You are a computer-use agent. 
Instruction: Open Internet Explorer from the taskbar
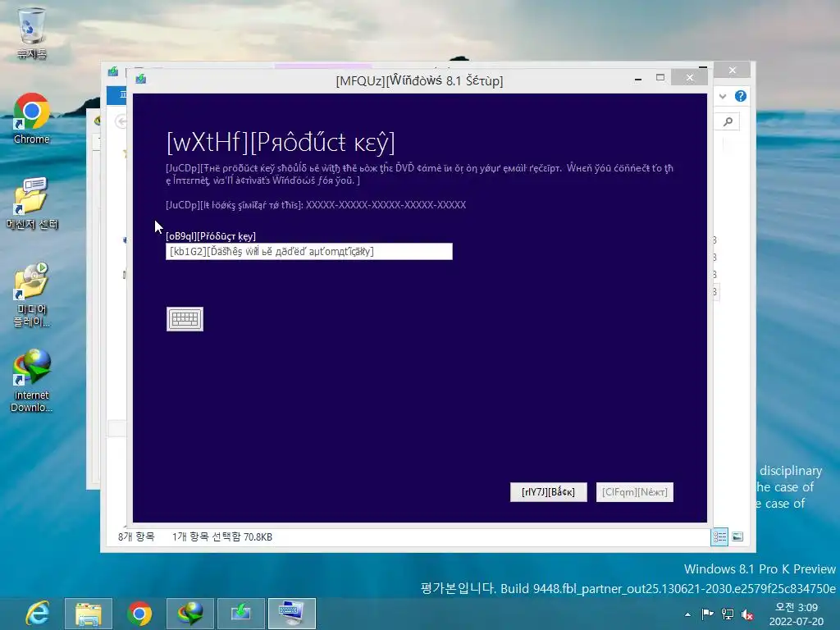tap(38, 614)
